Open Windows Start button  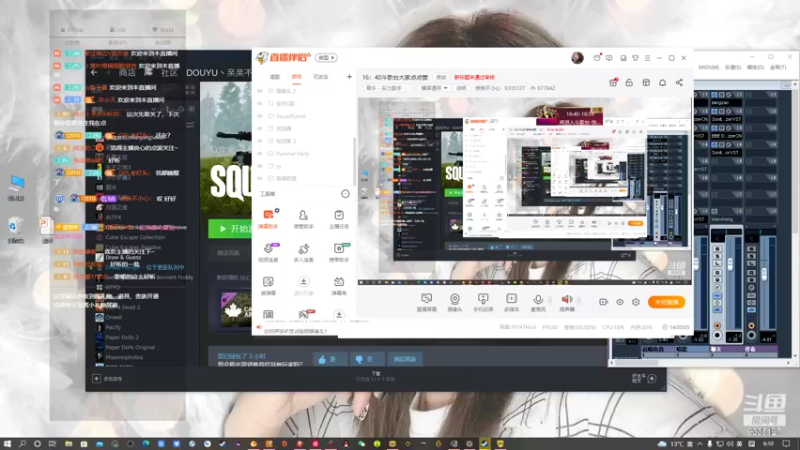(x=7, y=444)
